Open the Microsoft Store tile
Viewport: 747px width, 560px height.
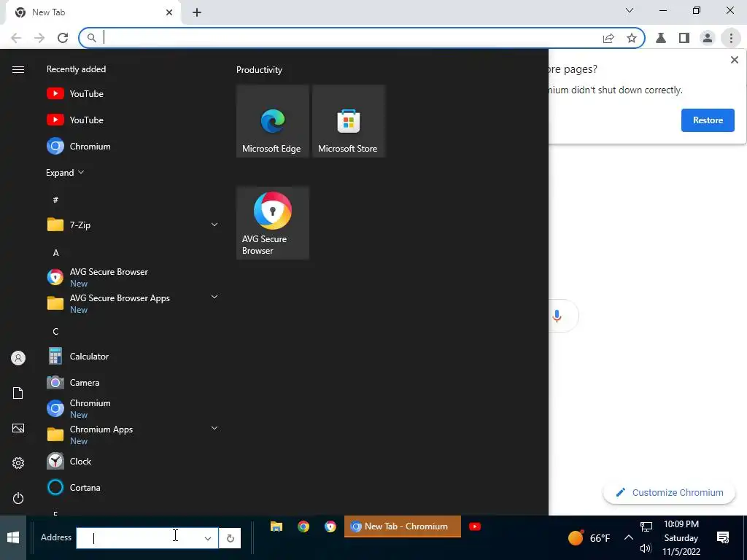(348, 121)
